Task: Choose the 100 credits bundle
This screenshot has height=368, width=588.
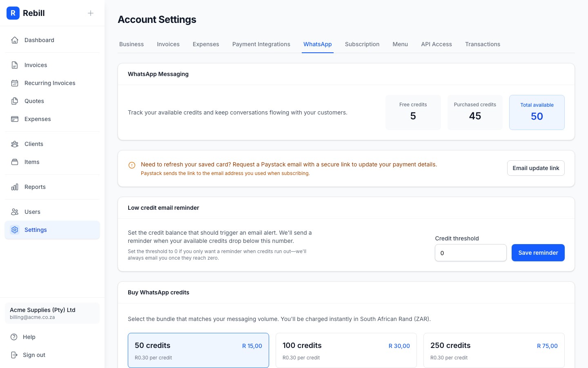Action: click(x=346, y=350)
